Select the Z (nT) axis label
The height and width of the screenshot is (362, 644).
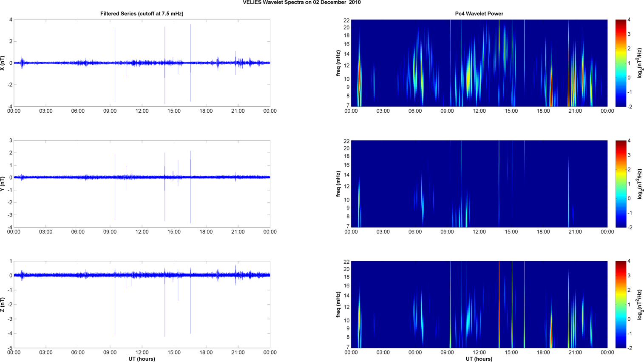(x=3, y=305)
